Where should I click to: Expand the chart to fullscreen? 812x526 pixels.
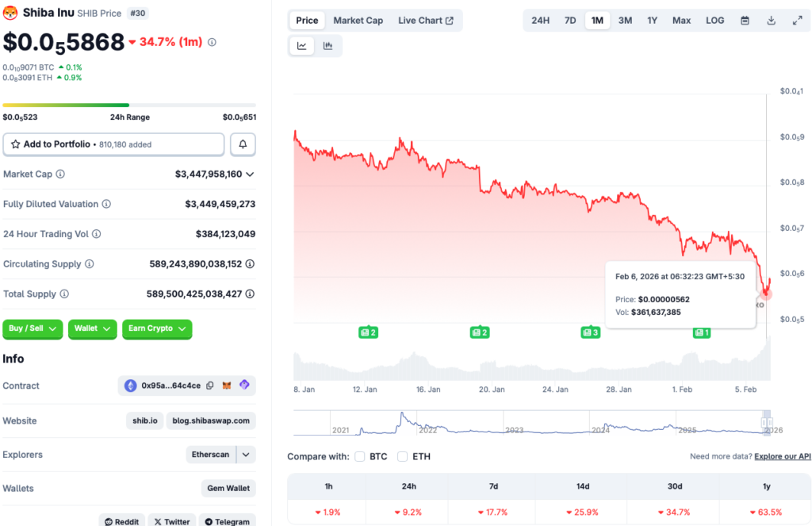click(x=795, y=21)
